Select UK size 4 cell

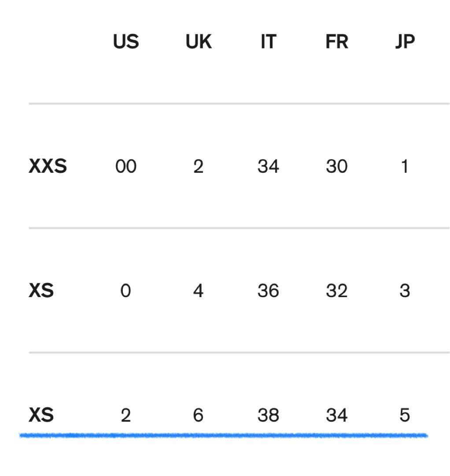click(x=198, y=290)
